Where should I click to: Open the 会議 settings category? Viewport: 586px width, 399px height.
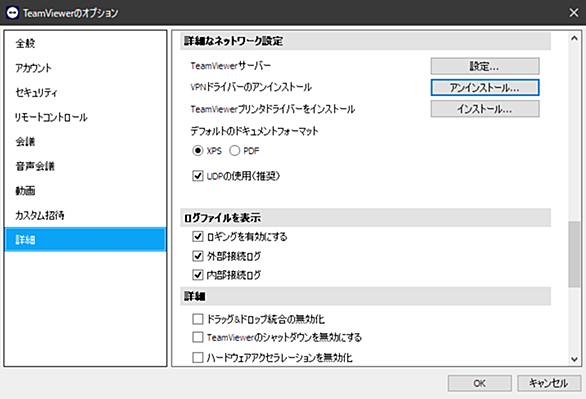(x=85, y=142)
